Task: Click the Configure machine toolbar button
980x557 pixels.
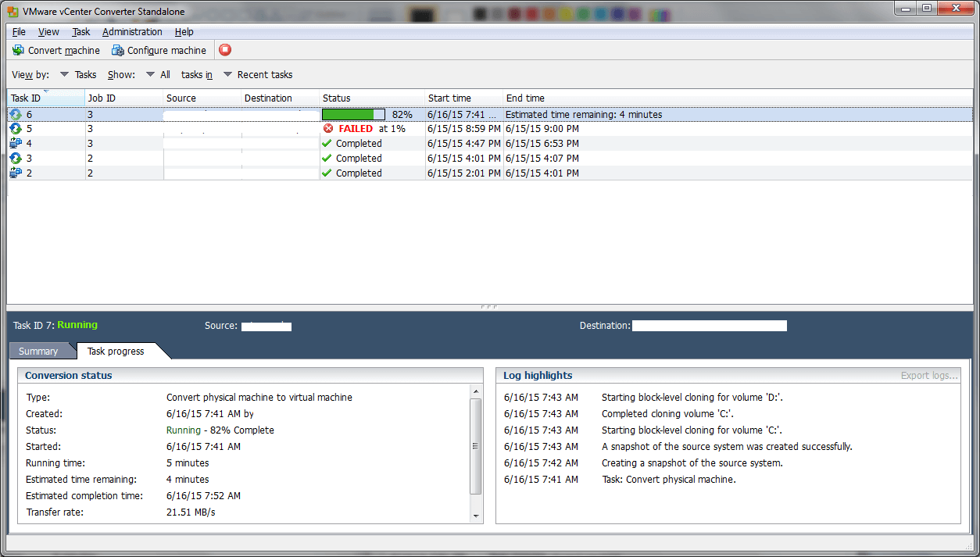Action: [x=159, y=50]
